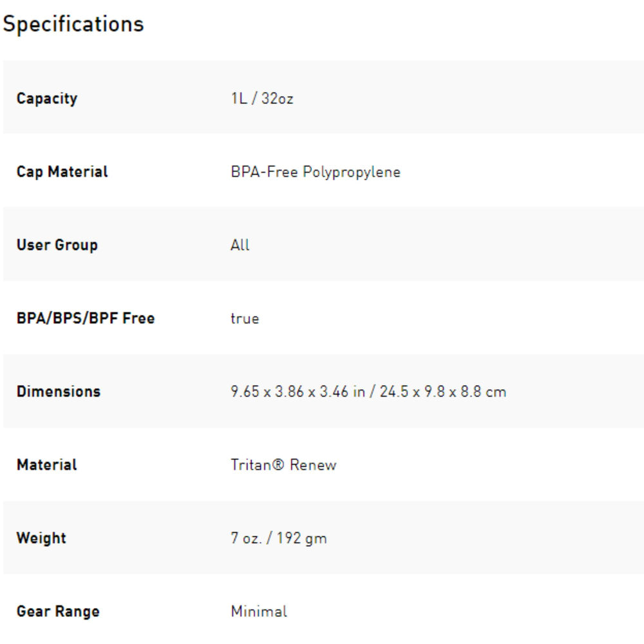Select the Capacity row label
Screen dimensions: 644x644
pos(47,99)
